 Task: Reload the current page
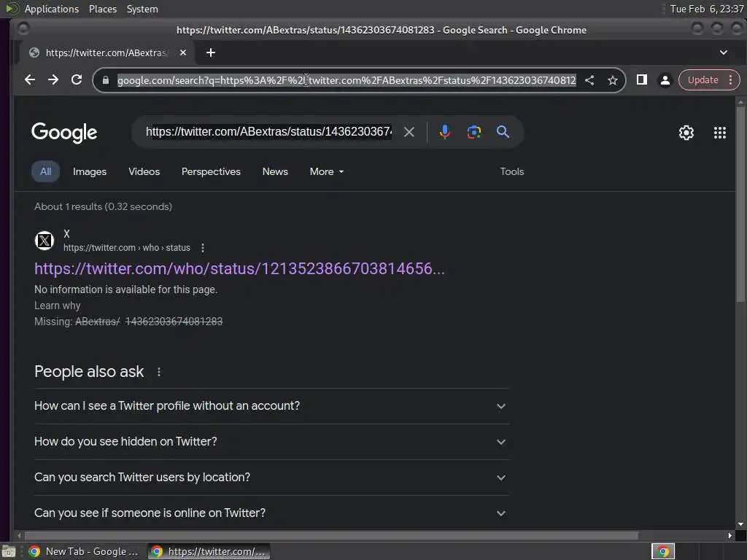[x=76, y=80]
